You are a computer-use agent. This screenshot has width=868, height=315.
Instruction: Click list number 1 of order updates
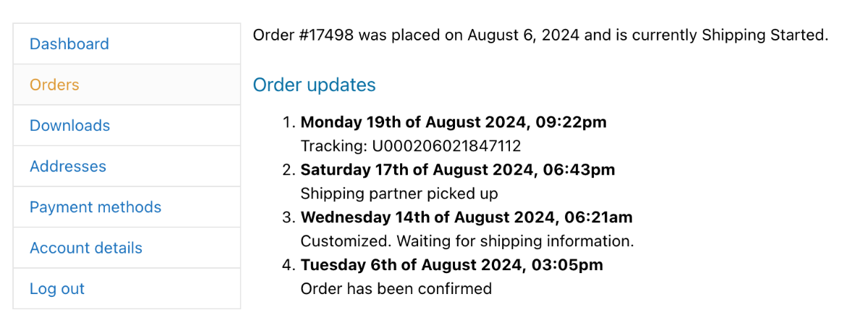click(289, 122)
